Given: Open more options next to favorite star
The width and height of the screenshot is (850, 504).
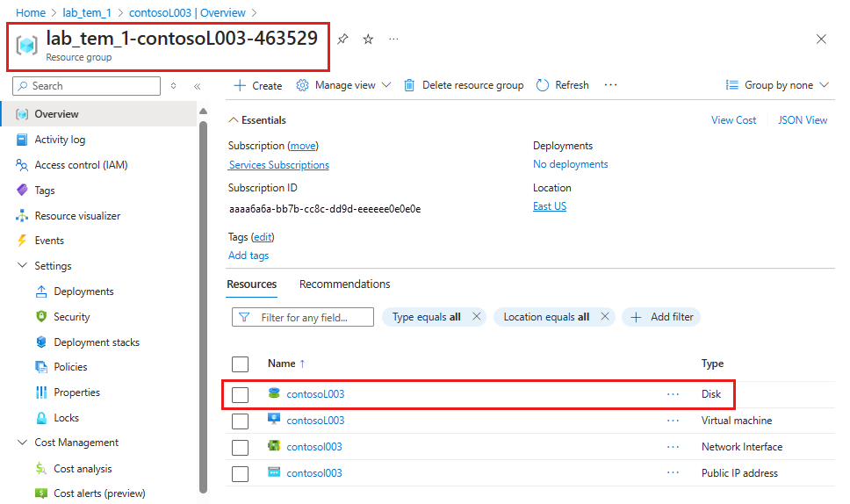Looking at the screenshot, I should pos(394,39).
